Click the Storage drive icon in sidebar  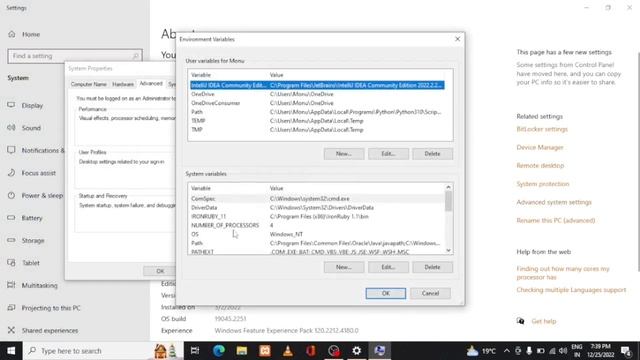click(11, 240)
